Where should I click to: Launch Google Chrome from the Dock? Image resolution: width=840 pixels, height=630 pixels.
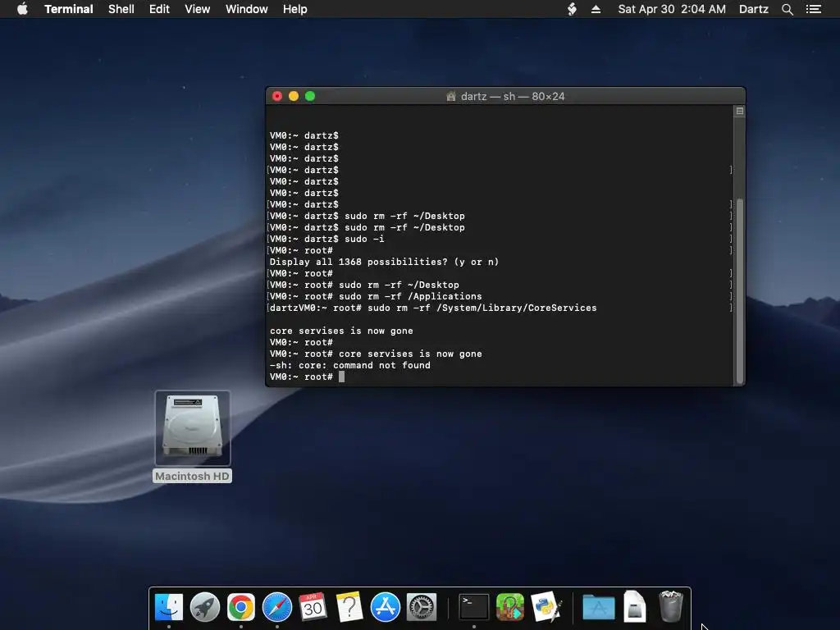pyautogui.click(x=241, y=607)
